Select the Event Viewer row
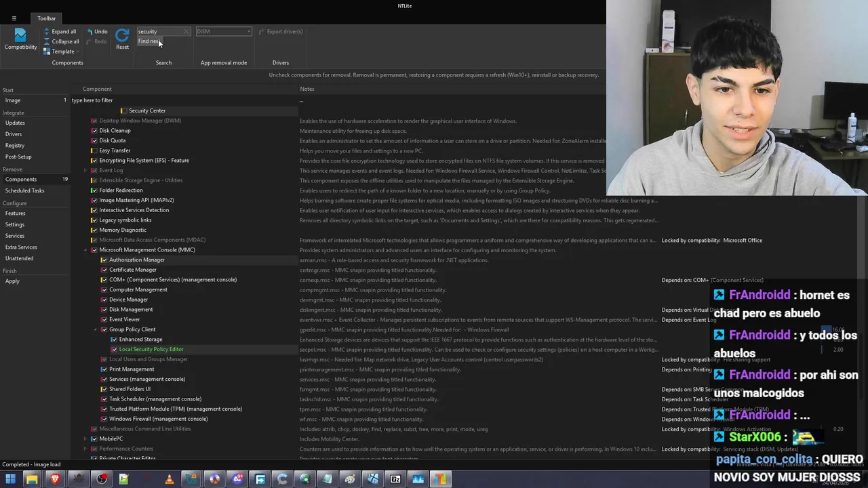Screen dimensions: 868x488 [124, 319]
